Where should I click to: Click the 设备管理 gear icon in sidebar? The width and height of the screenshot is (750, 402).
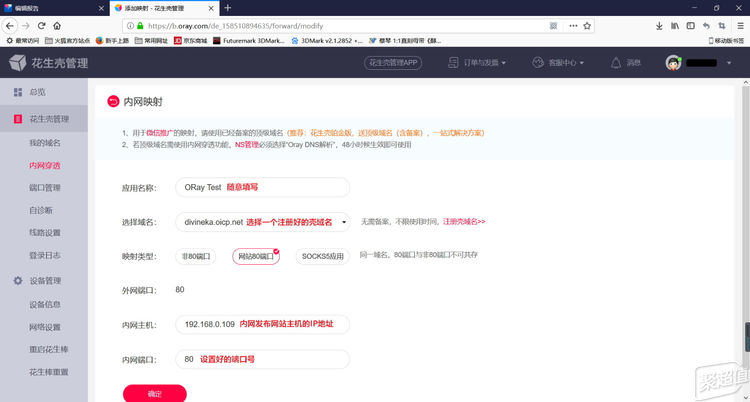point(16,281)
